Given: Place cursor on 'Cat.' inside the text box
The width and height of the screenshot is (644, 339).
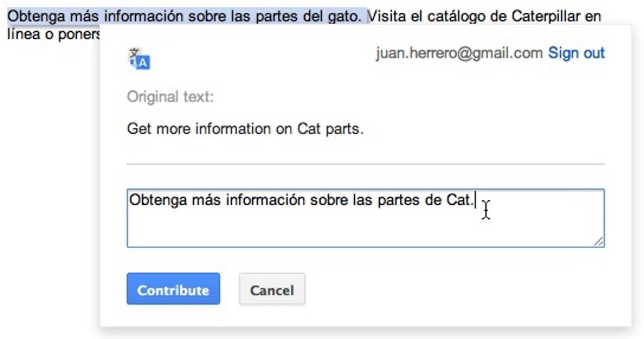Looking at the screenshot, I should (x=460, y=200).
